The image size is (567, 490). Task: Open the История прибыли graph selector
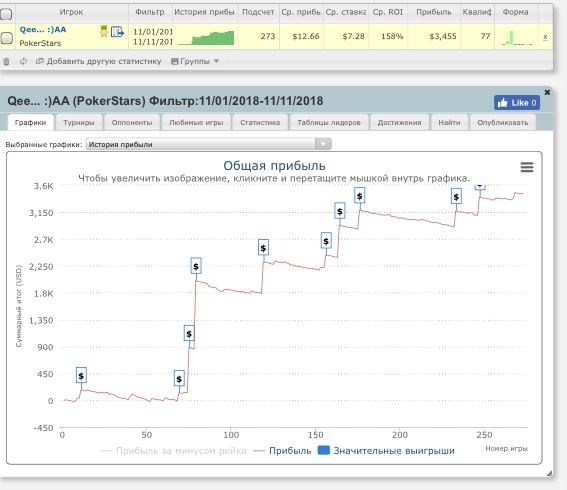pos(208,144)
